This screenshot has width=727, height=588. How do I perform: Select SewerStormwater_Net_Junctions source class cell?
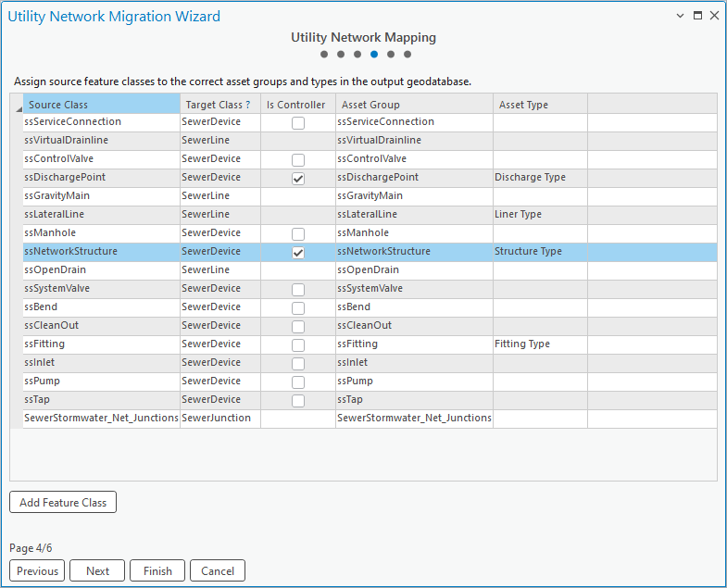coord(102,419)
